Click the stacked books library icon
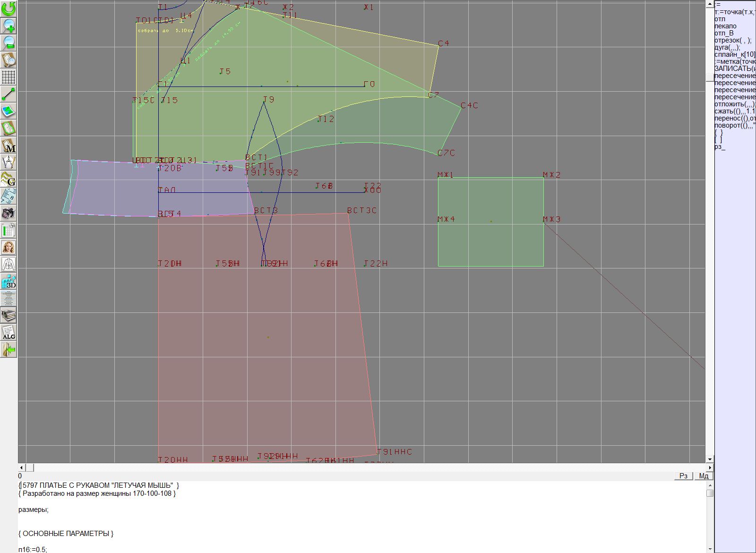 [x=9, y=315]
